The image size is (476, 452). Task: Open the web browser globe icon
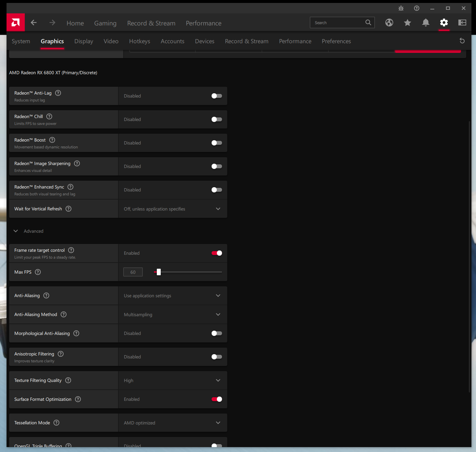point(389,23)
